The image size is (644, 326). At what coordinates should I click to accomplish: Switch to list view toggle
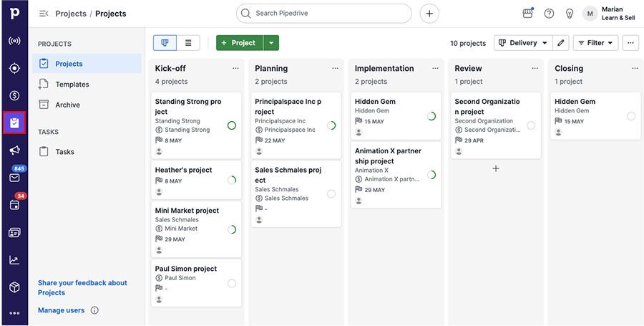click(188, 43)
